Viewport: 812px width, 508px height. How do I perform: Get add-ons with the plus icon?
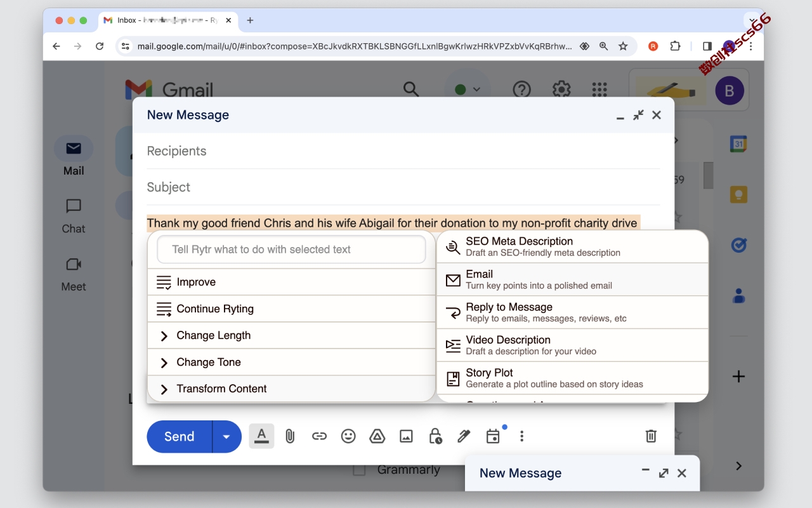738,377
